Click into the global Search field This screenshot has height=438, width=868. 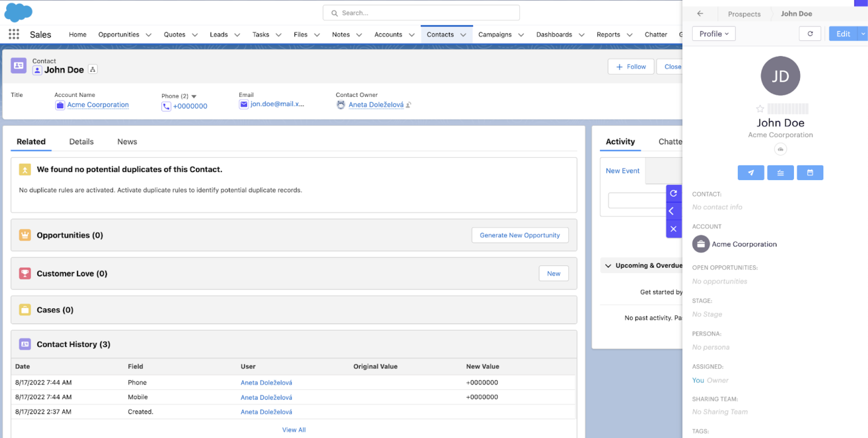[x=421, y=13]
